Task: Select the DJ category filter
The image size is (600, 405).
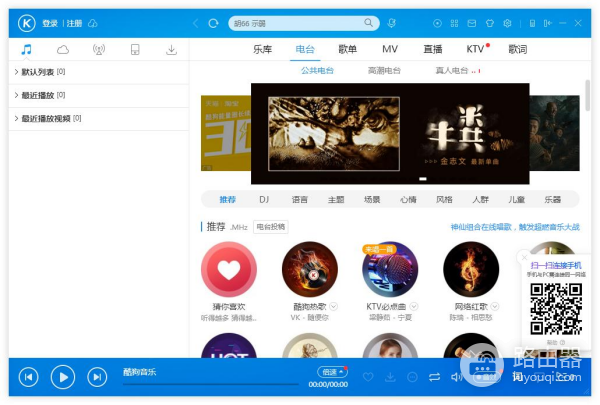Action: point(264,199)
